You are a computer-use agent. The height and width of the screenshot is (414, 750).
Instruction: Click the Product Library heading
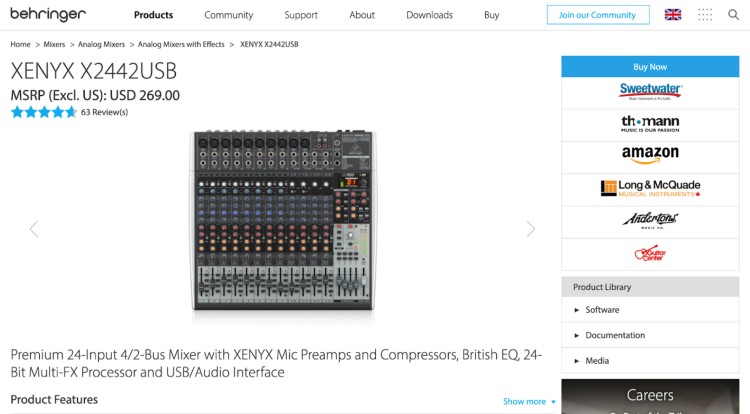pos(650,287)
